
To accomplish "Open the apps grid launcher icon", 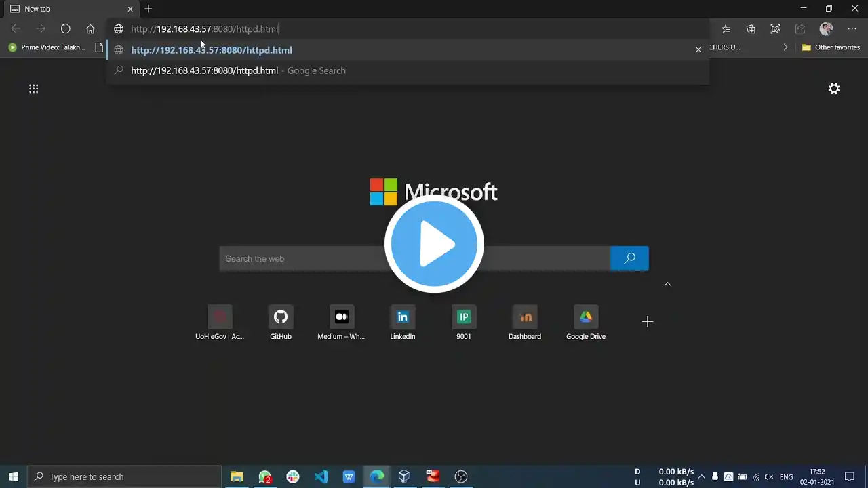I will coord(33,89).
